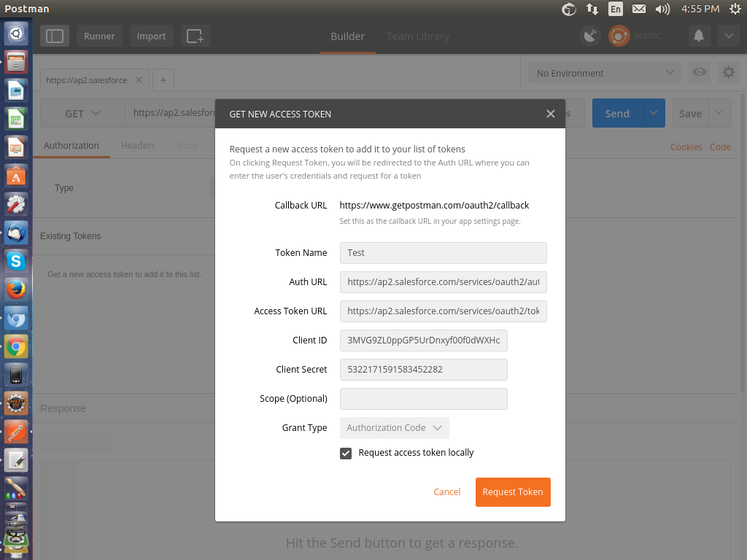Click the Scope (Optional) field
This screenshot has height=560, width=747.
424,399
